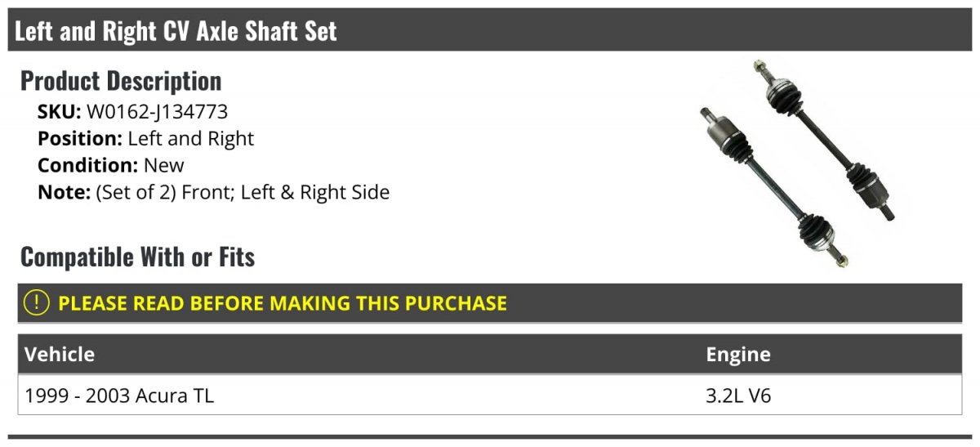
Task: Select the '1999 - 2003 Acura TL' row
Action: pos(120,396)
